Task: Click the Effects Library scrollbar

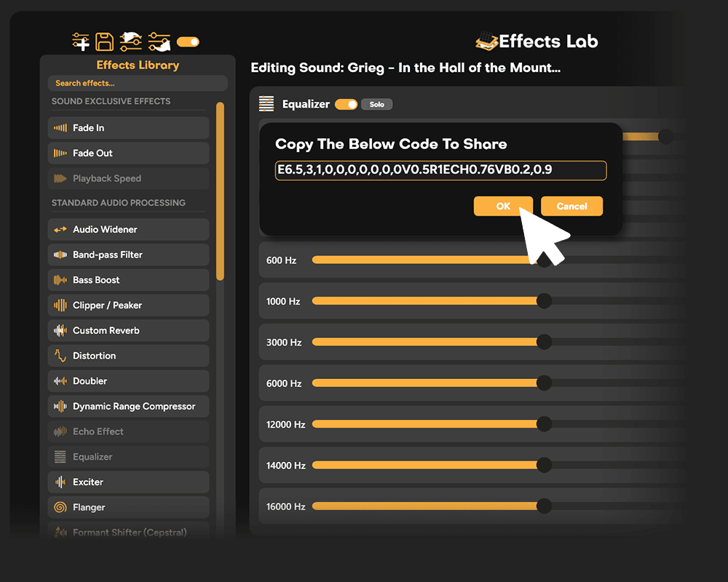Action: pos(220,191)
